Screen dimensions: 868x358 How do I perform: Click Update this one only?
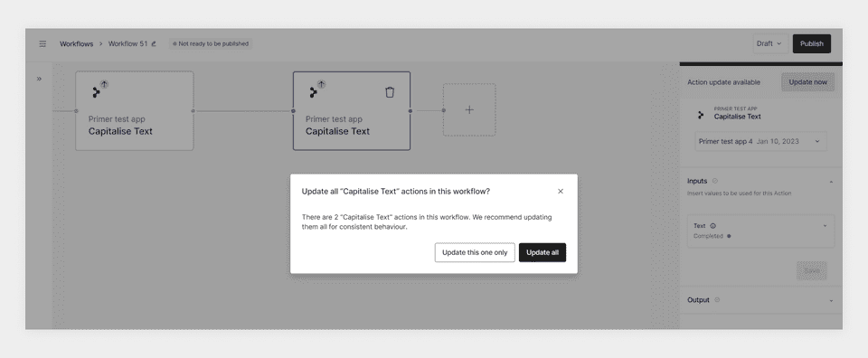pos(475,252)
